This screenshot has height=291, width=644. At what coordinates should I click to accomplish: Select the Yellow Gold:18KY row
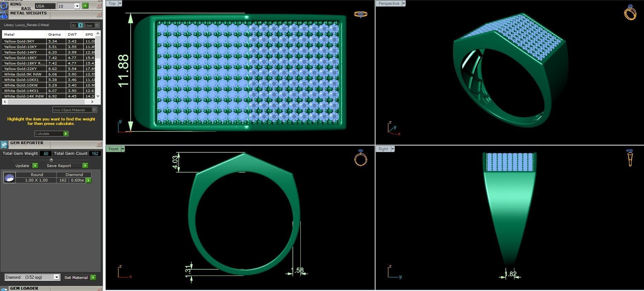click(49, 58)
